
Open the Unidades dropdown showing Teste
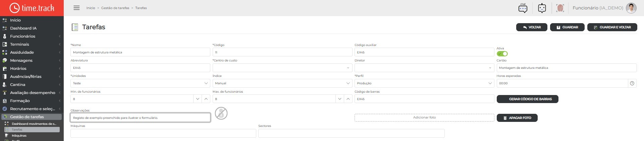(x=140, y=83)
